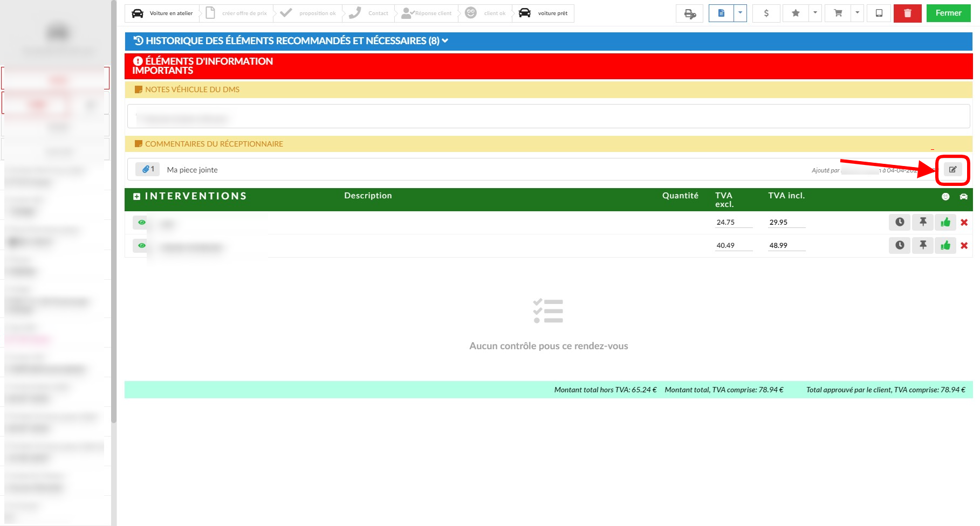Click the shopping cart button
This screenshot has height=526, width=980.
[838, 13]
